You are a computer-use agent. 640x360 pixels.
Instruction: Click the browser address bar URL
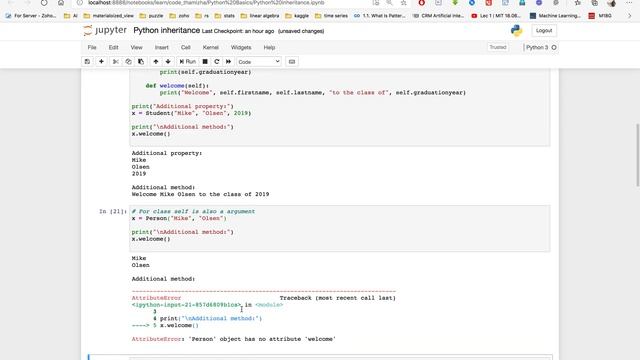[206, 3]
